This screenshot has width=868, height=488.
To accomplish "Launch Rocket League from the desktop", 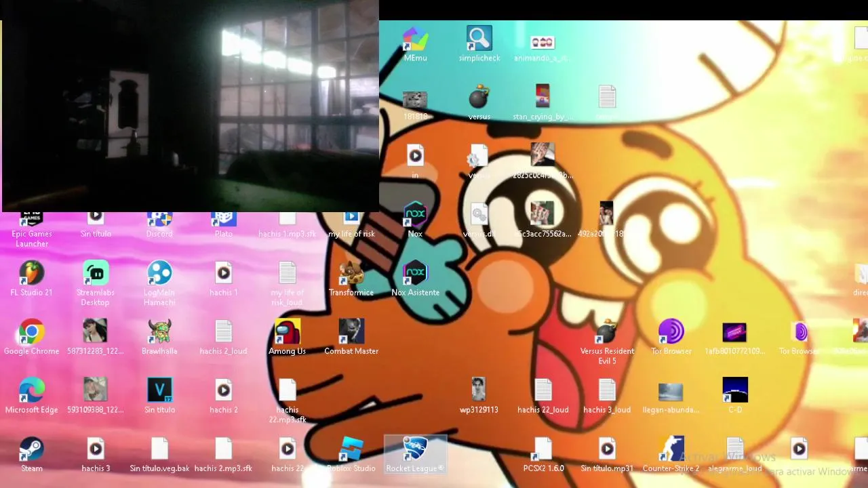I will click(415, 455).
